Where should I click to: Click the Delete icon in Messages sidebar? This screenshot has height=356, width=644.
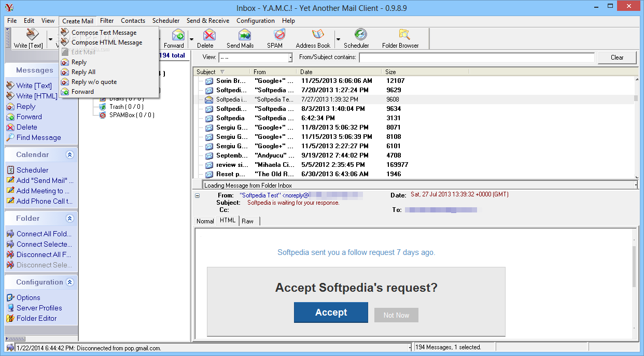coord(10,127)
